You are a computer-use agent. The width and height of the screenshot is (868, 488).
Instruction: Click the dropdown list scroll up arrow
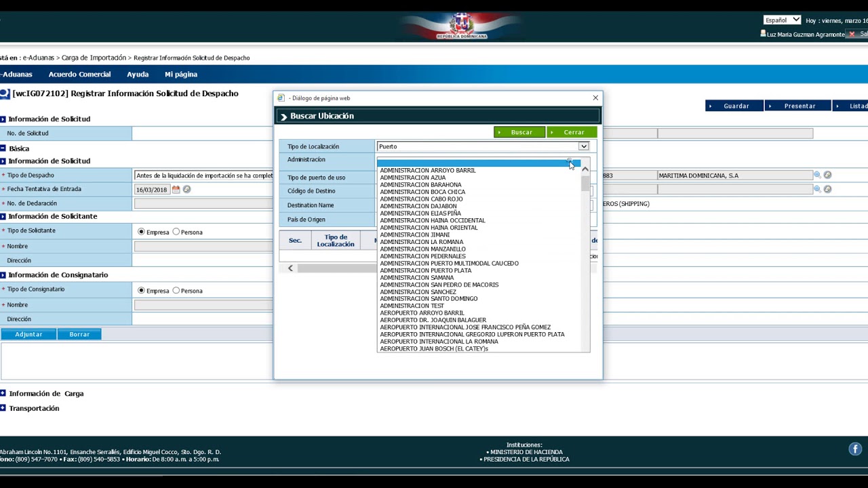(585, 170)
